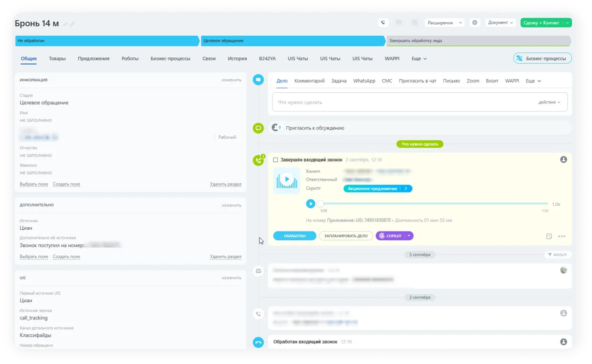This screenshot has height=364, width=592.
Task: Click the Фильтр funnel icon in timeline
Action: pos(550,255)
